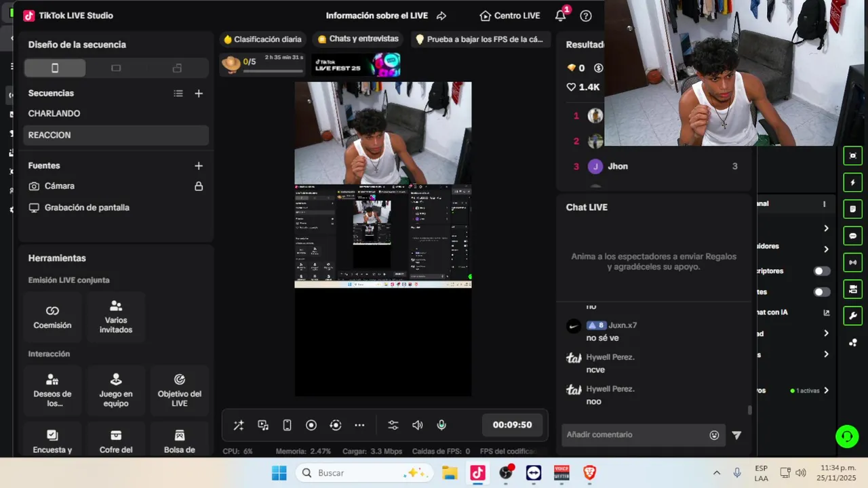
Task: Open the Chats y entrevistas tab
Action: tap(358, 39)
